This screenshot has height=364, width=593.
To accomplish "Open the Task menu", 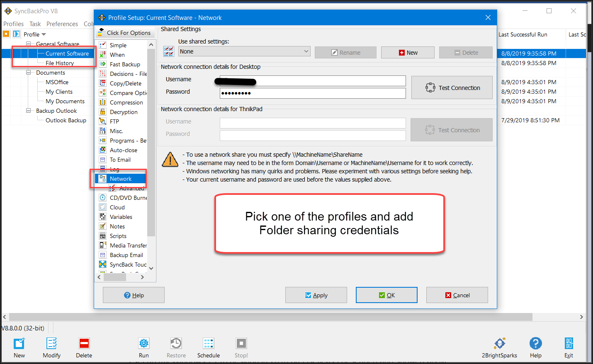I will 35,24.
